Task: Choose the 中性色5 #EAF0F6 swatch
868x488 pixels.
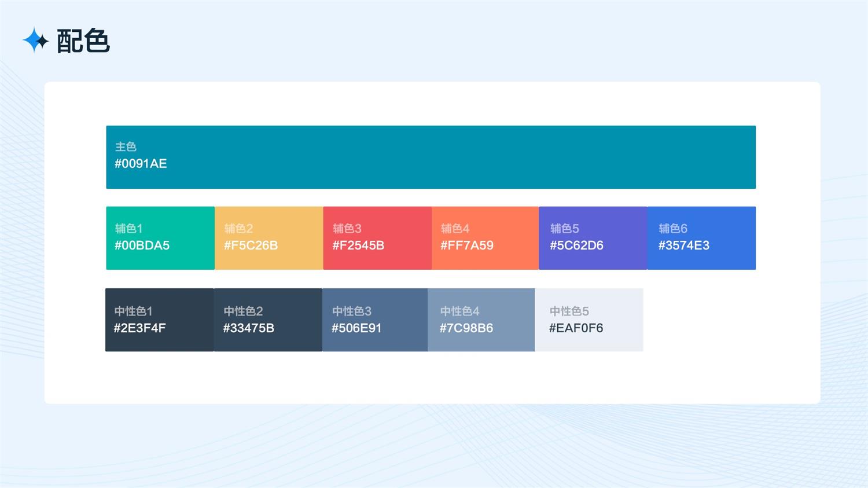Action: tap(589, 320)
